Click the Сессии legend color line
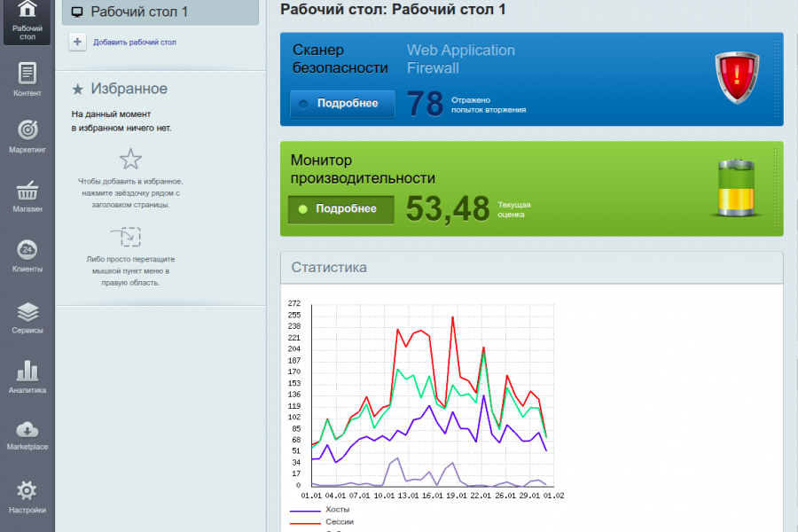798x532 pixels. (x=305, y=522)
